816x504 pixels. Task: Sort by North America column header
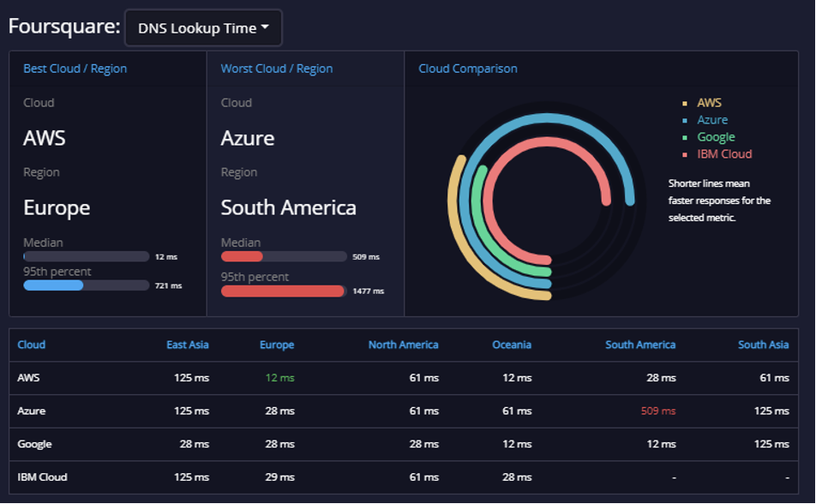click(x=404, y=345)
